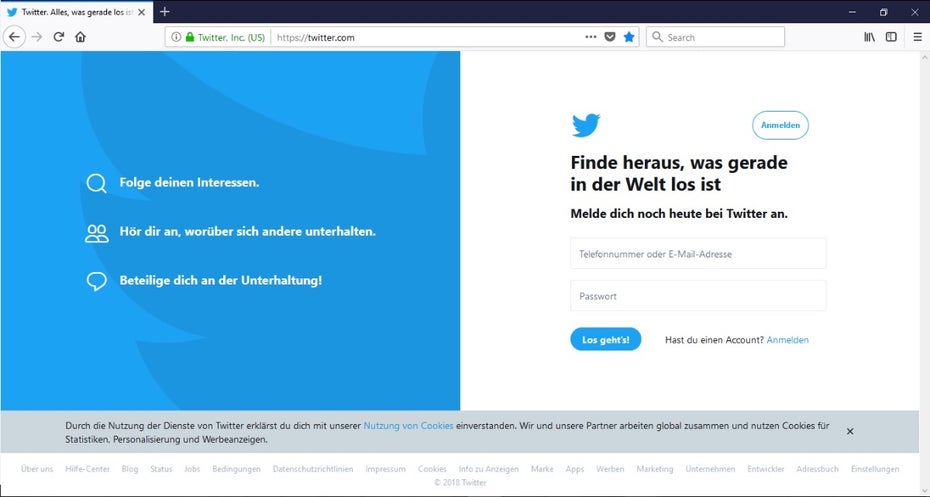This screenshot has width=930, height=497.
Task: Click text Melde dich noch heute bei Twitter an
Action: (x=679, y=214)
